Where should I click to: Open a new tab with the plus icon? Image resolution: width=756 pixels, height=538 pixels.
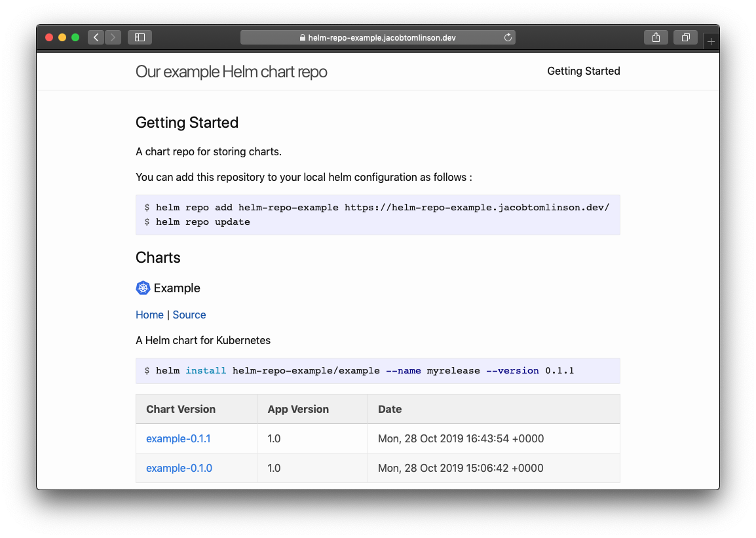click(711, 41)
